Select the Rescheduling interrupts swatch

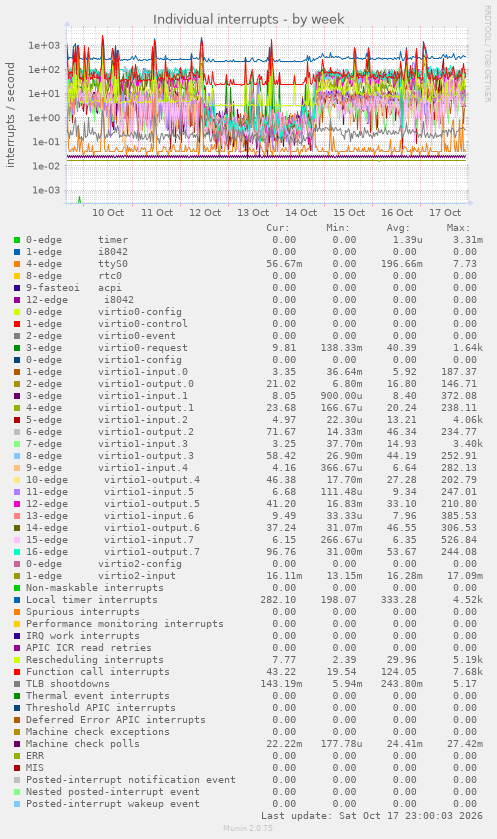click(17, 660)
